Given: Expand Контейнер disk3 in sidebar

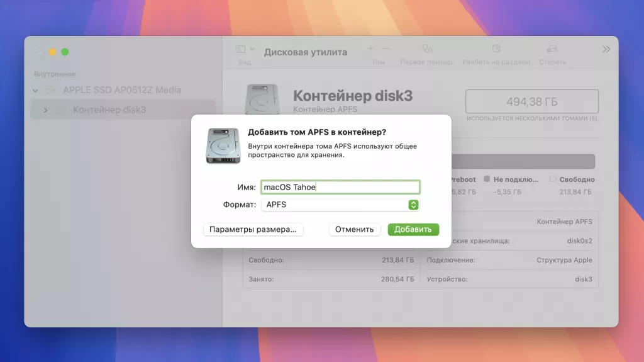Looking at the screenshot, I should click(45, 110).
